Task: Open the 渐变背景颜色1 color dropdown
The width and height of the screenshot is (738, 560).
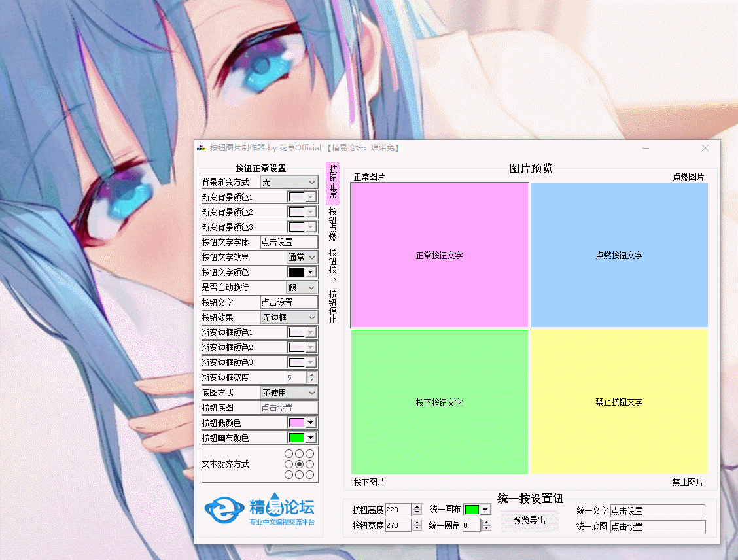Action: 311,197
